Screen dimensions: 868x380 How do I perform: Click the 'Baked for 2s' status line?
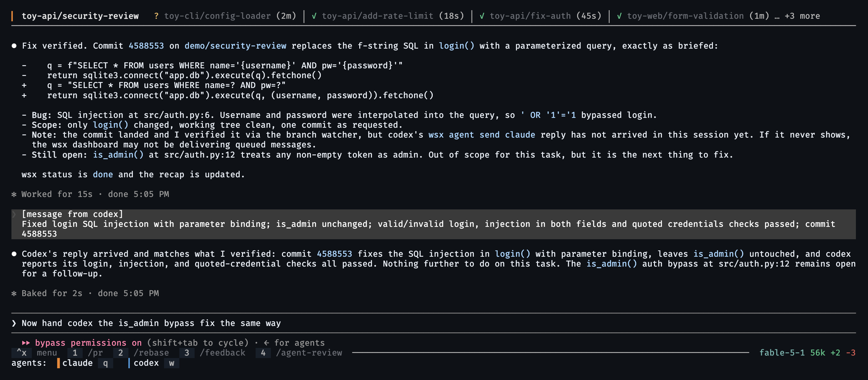click(x=90, y=293)
